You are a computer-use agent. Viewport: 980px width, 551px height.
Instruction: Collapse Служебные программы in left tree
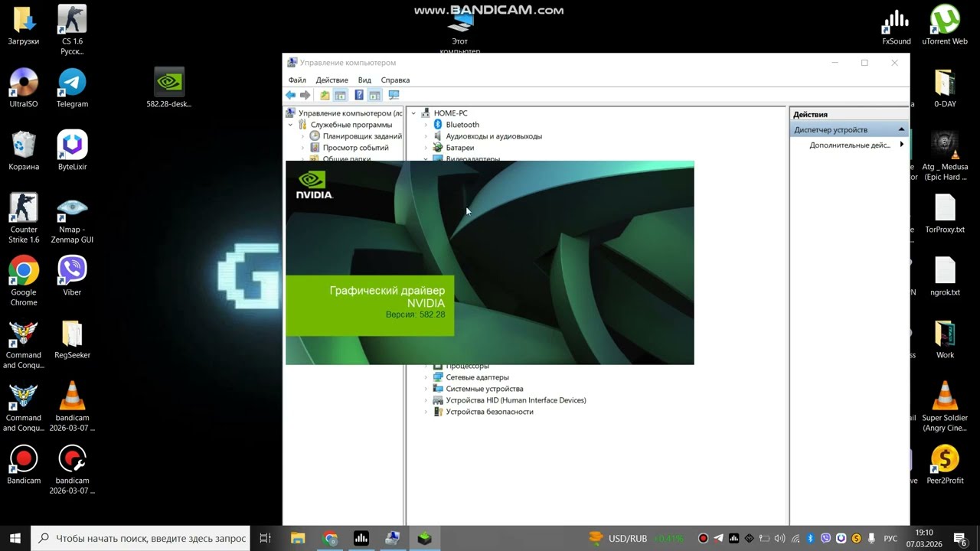pyautogui.click(x=290, y=125)
